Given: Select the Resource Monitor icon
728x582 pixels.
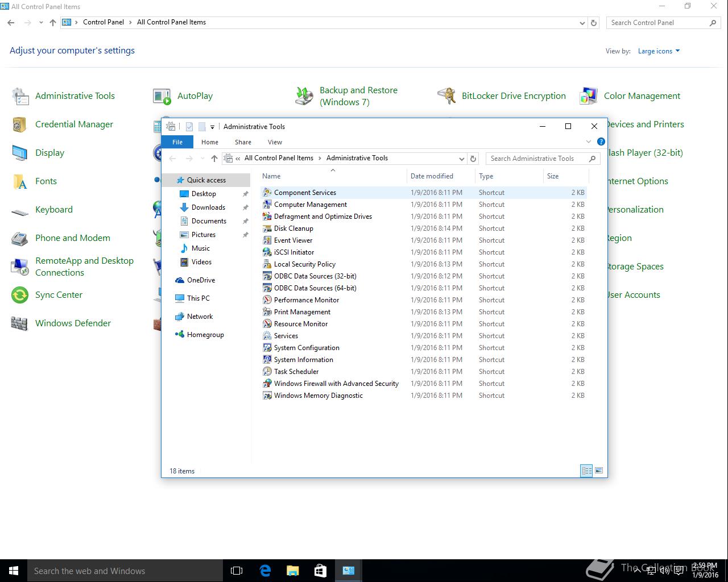Looking at the screenshot, I should [267, 324].
